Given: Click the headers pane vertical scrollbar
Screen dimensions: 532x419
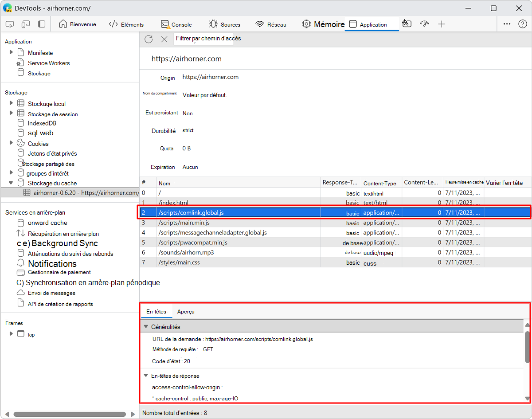Looking at the screenshot, I should pos(527,347).
